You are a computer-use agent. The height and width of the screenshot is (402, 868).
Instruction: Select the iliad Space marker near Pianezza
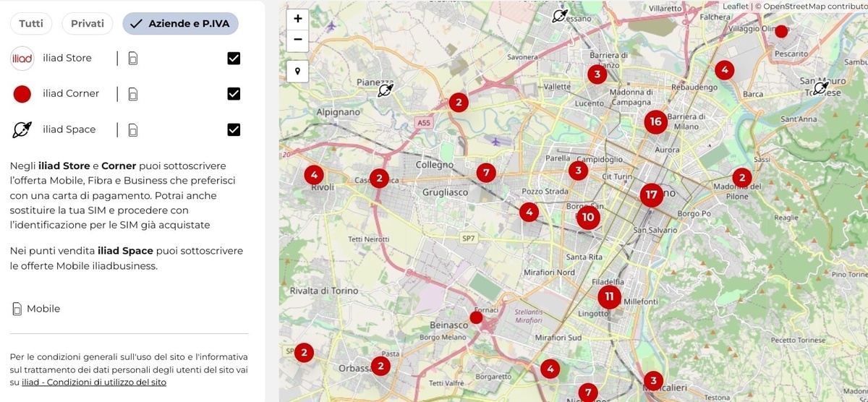point(386,90)
